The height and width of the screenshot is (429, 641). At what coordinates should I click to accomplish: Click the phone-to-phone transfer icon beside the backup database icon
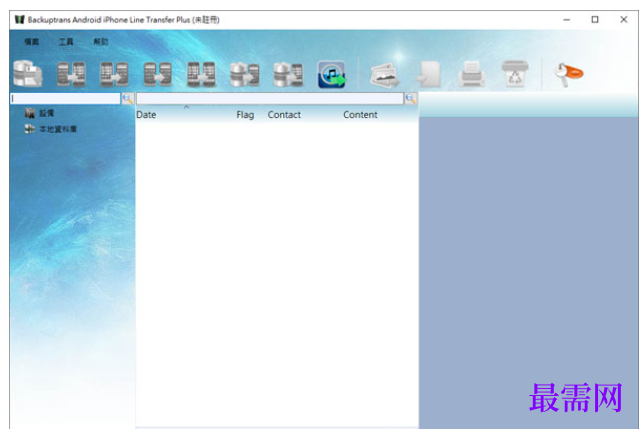pyautogui.click(x=71, y=74)
